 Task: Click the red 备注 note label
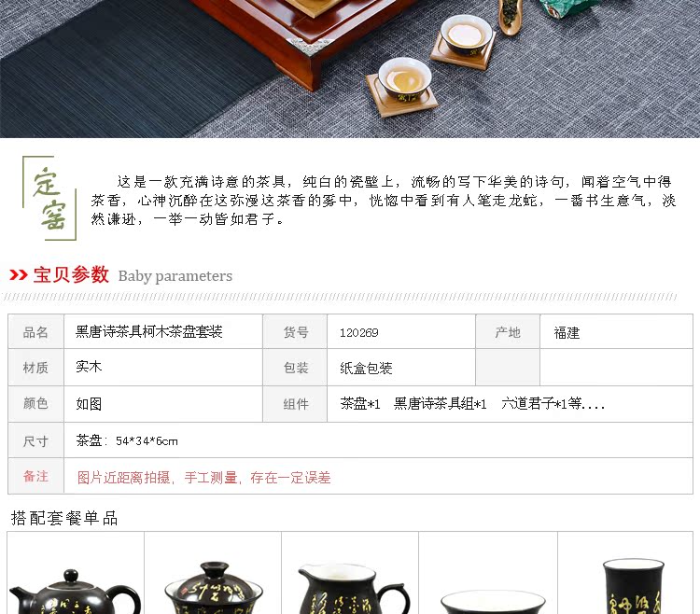pos(35,477)
